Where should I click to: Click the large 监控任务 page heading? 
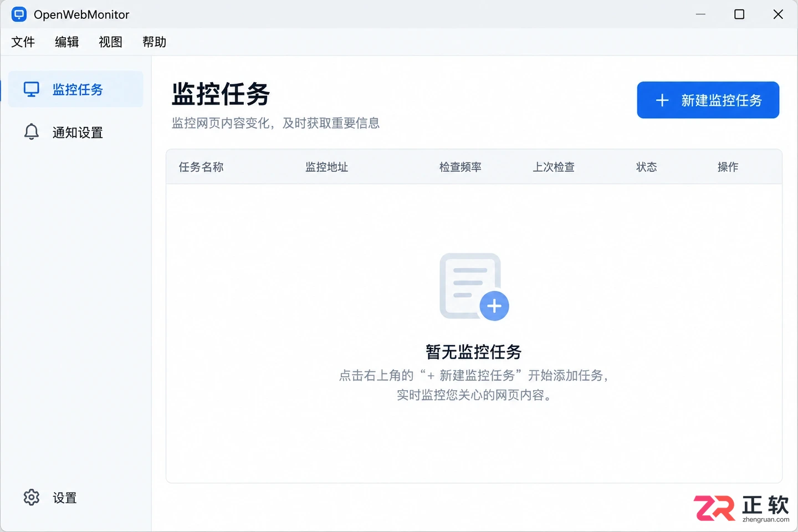(221, 94)
